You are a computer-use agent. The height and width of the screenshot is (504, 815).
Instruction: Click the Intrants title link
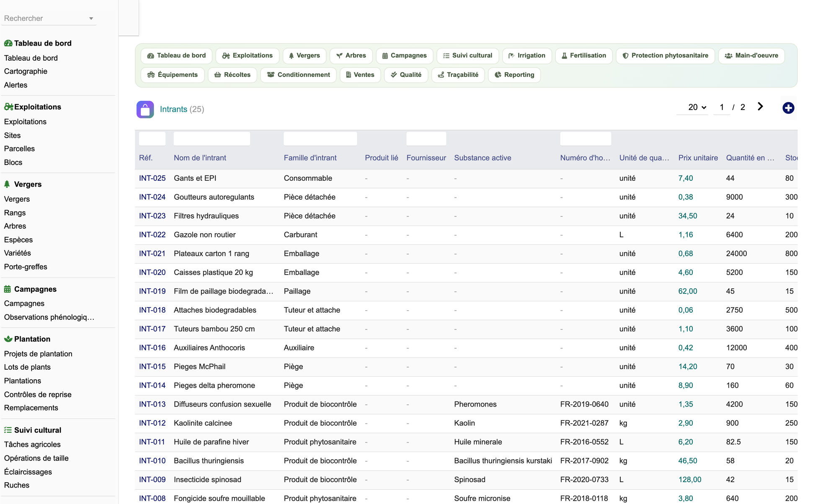tap(173, 109)
